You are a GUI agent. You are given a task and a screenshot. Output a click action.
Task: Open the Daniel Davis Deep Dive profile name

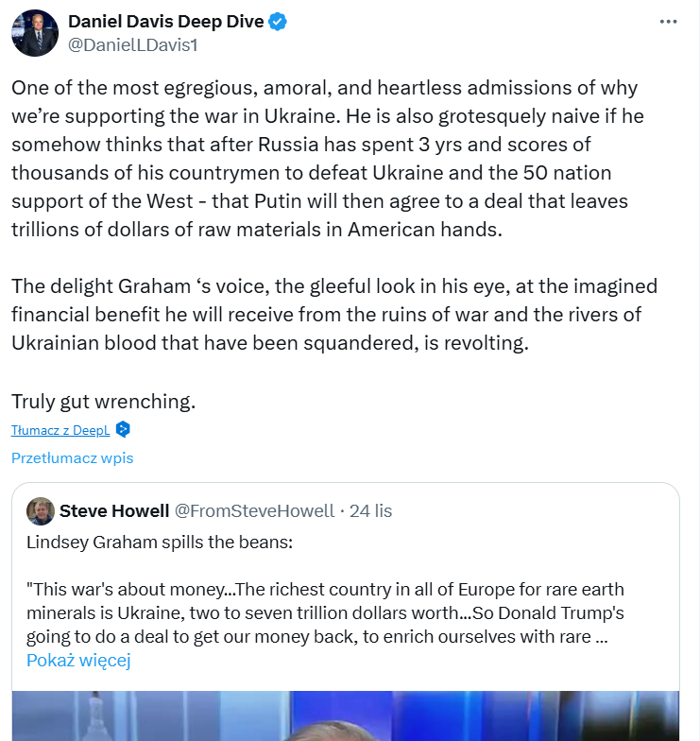click(x=166, y=23)
